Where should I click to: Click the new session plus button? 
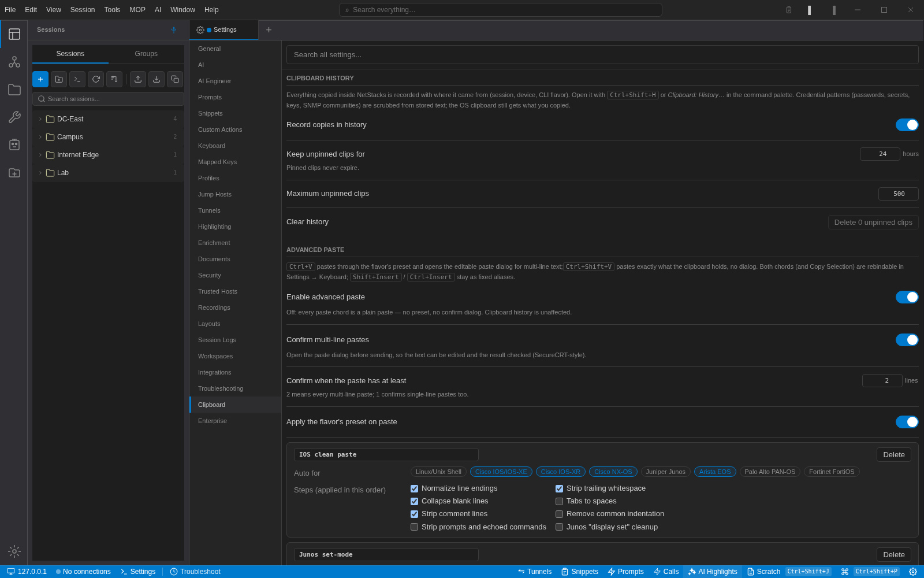click(x=40, y=79)
